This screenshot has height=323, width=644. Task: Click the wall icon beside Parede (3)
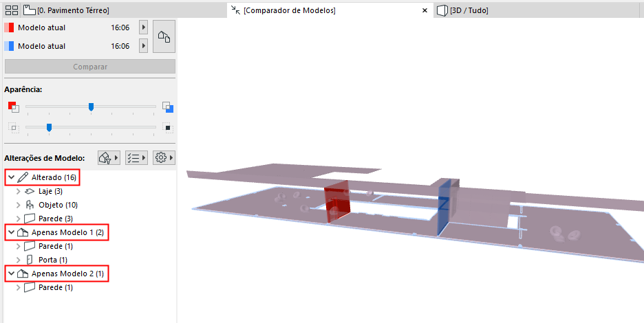[x=30, y=219]
